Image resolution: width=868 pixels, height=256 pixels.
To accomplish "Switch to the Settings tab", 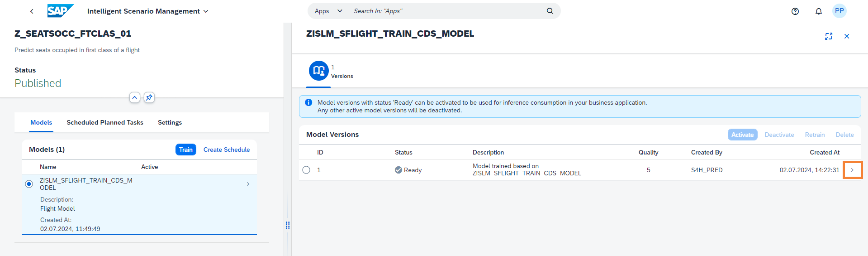I will [x=170, y=122].
